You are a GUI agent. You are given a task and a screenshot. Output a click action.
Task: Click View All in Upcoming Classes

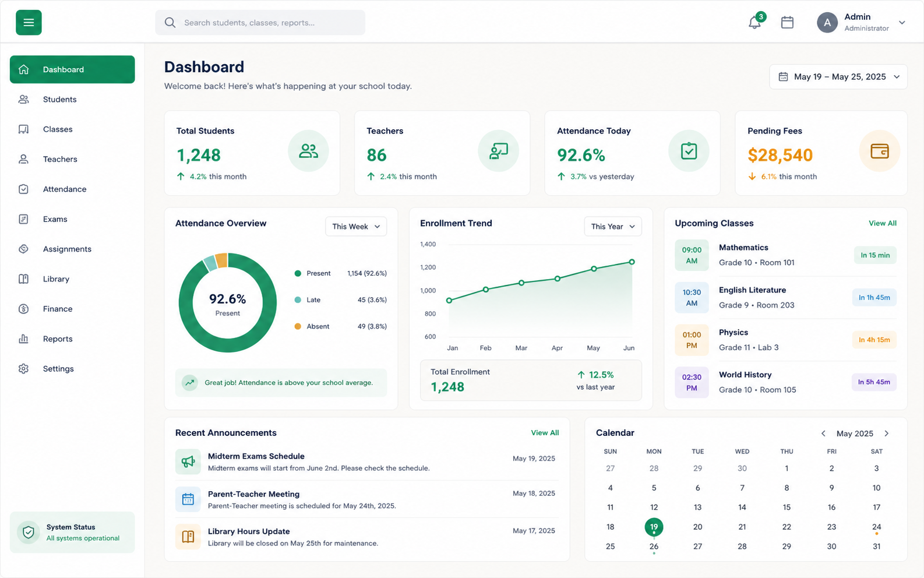[883, 223]
